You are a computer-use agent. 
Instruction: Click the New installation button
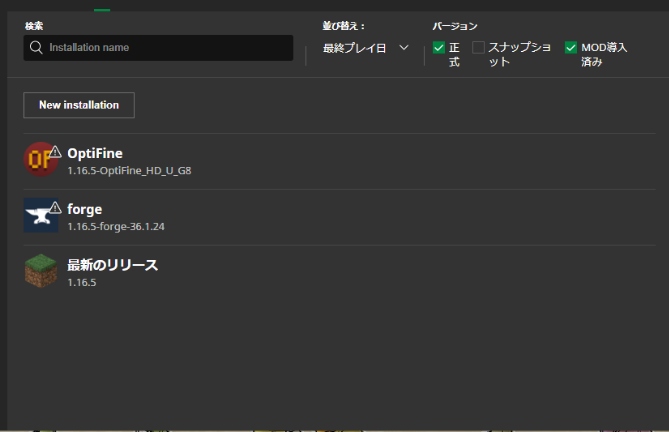[x=79, y=105]
